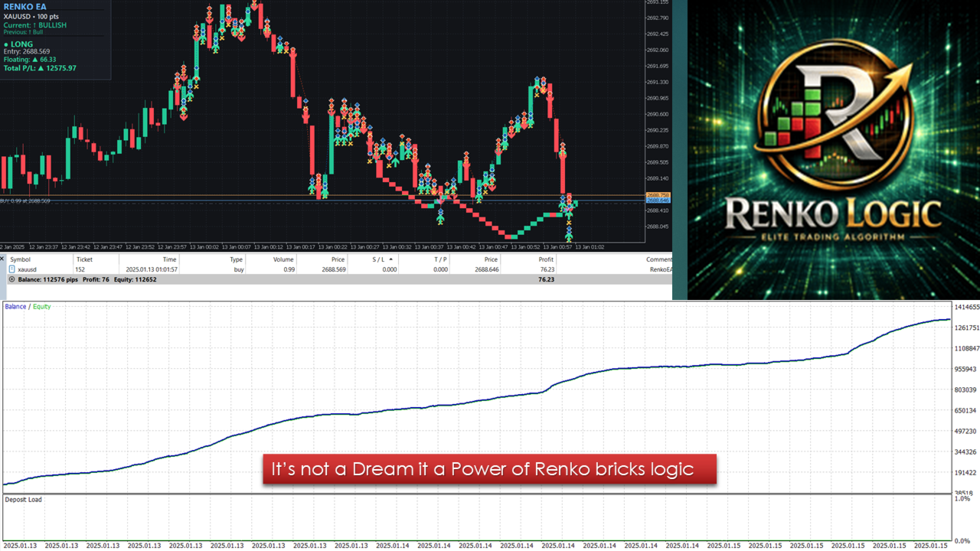980x551 pixels.
Task: Click the RENKO EA panel title
Action: pyautogui.click(x=25, y=6)
